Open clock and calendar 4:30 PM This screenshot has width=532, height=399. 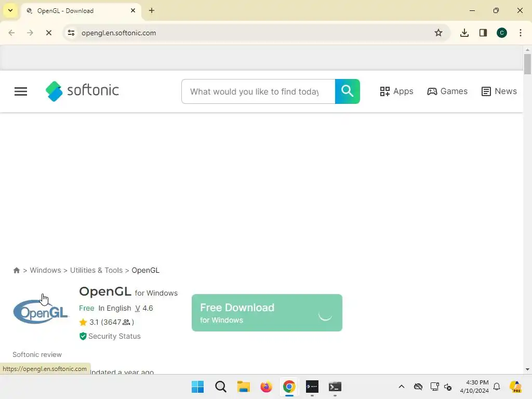pyautogui.click(x=474, y=387)
